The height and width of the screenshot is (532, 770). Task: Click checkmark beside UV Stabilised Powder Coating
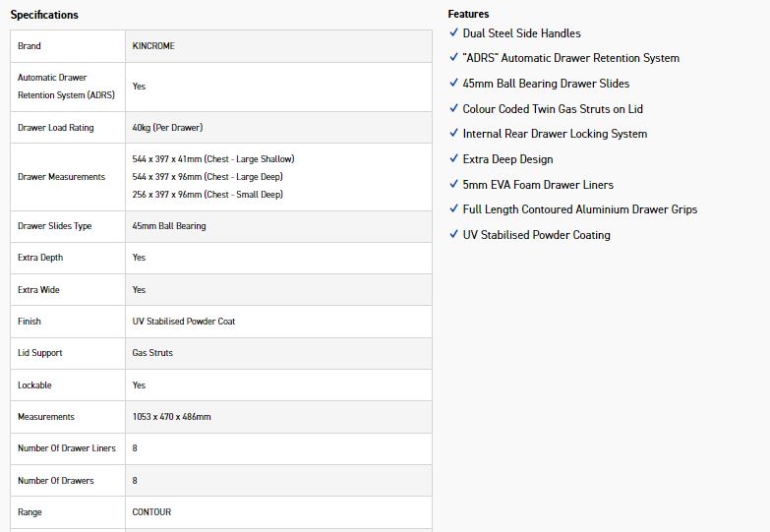point(453,234)
